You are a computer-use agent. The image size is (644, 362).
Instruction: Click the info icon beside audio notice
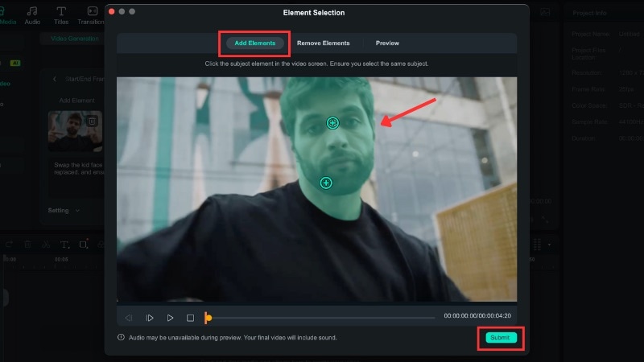121,337
